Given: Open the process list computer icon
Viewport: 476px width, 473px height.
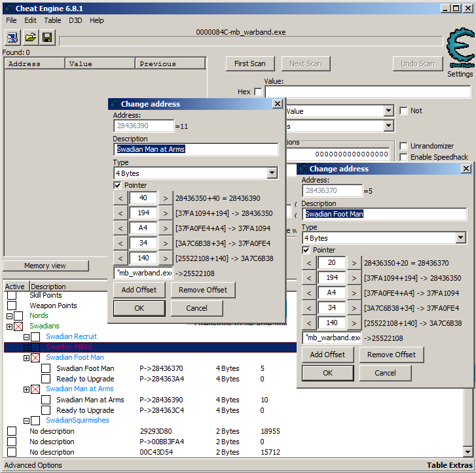Looking at the screenshot, I should click(12, 38).
